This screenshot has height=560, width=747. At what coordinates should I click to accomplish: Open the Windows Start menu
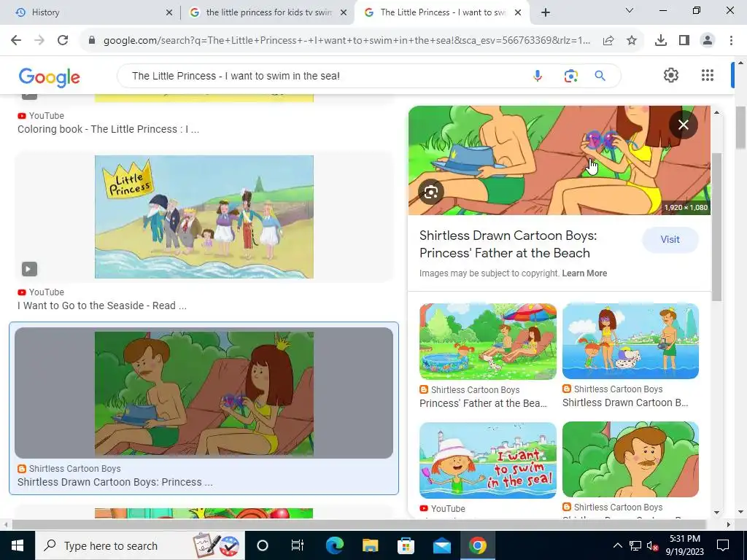point(18,545)
